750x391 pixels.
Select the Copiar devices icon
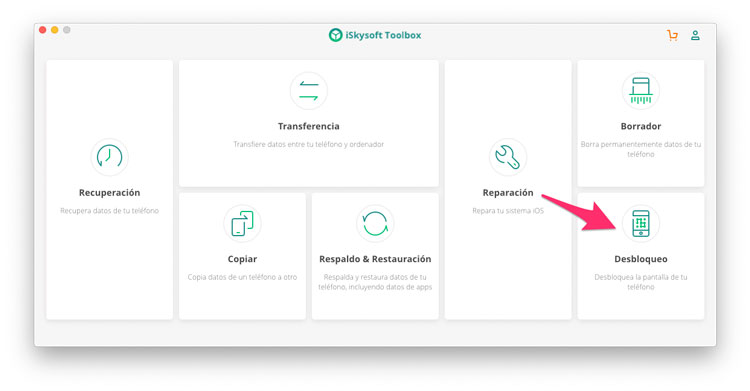(242, 223)
